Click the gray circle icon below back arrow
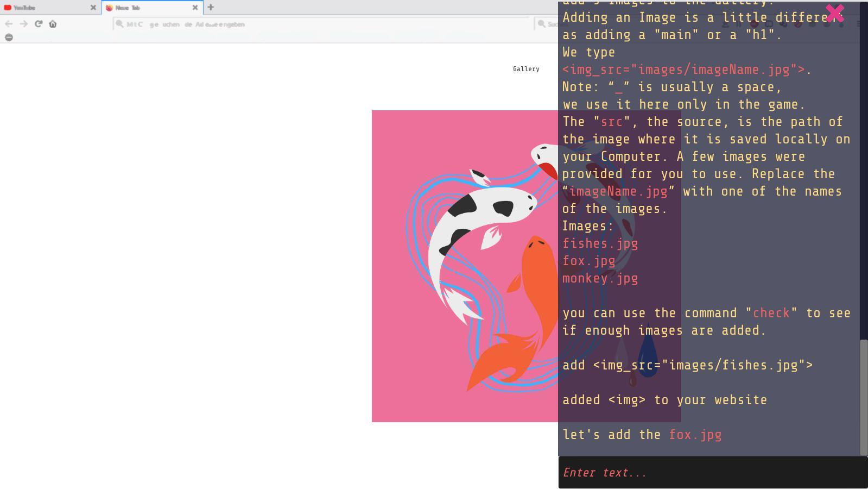Screen dimensions: 868x489 point(9,37)
